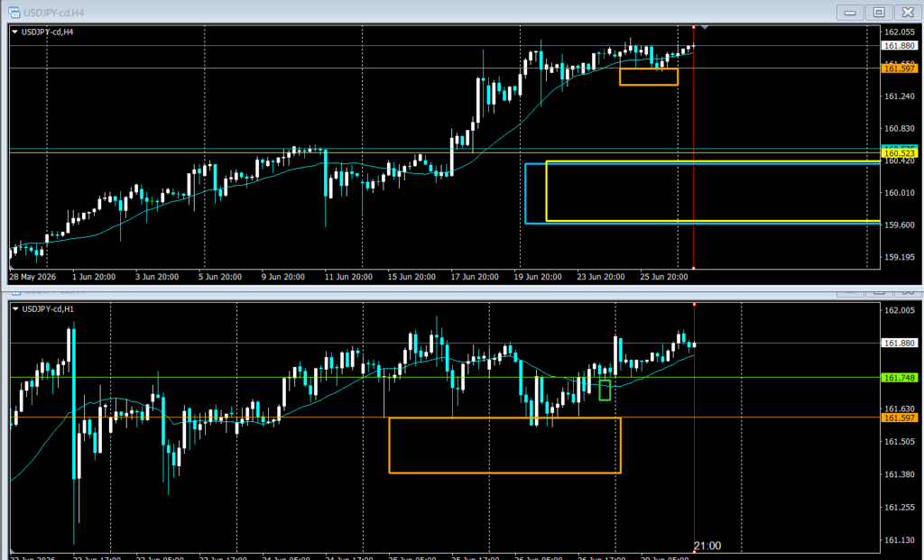
Task: Click the 21:00 time label on red line
Action: [707, 546]
